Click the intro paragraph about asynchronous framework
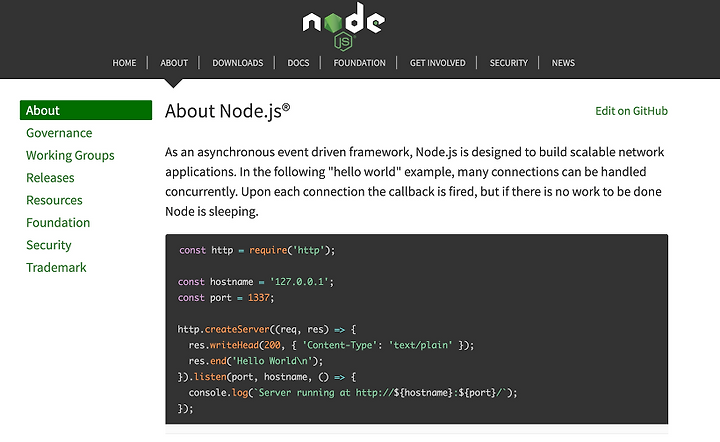Screen dimensions: 720x442 coord(415,182)
